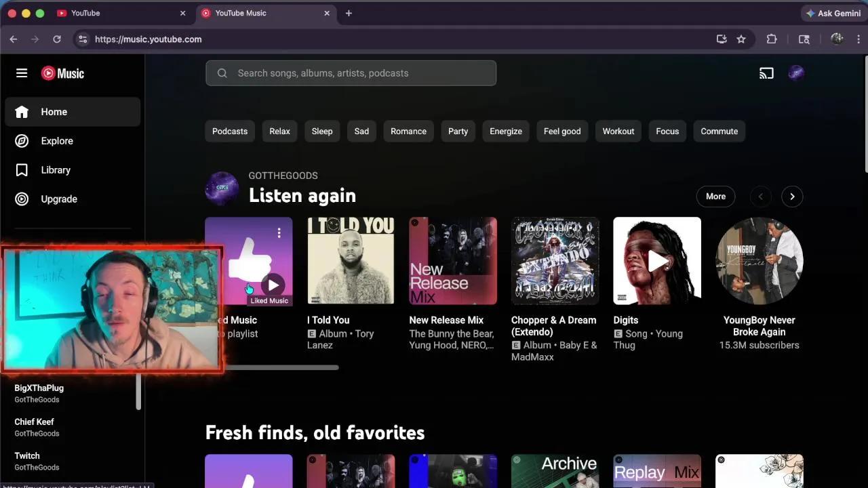Open Archive mix thumbnail in Fresh finds
Viewport: 868px width, 488px height.
[x=555, y=471]
